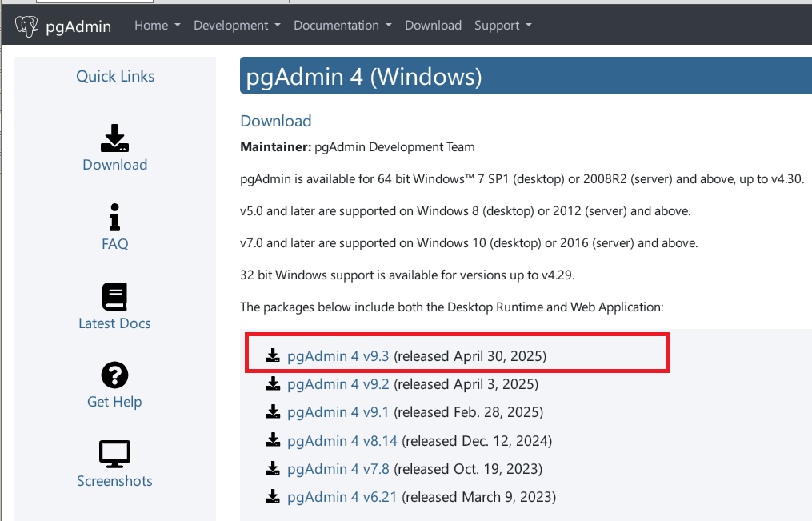
Task: Click the Screenshots monitor icon
Action: pyautogui.click(x=114, y=453)
